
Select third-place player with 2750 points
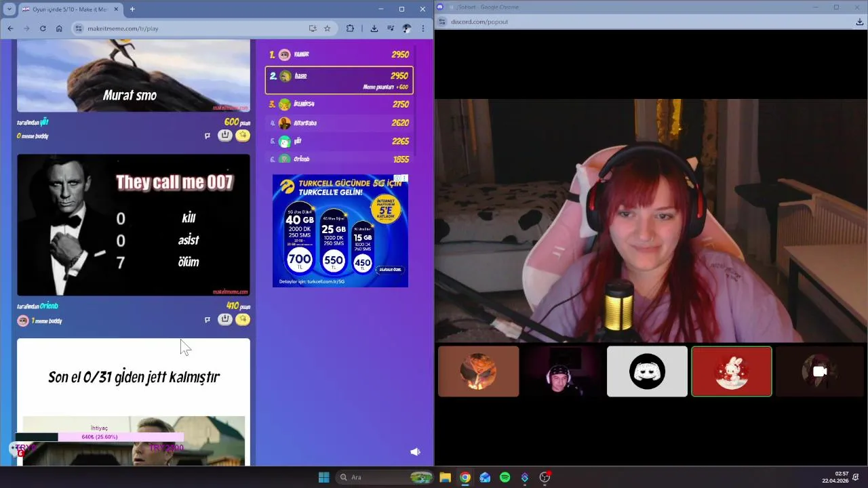click(x=339, y=104)
